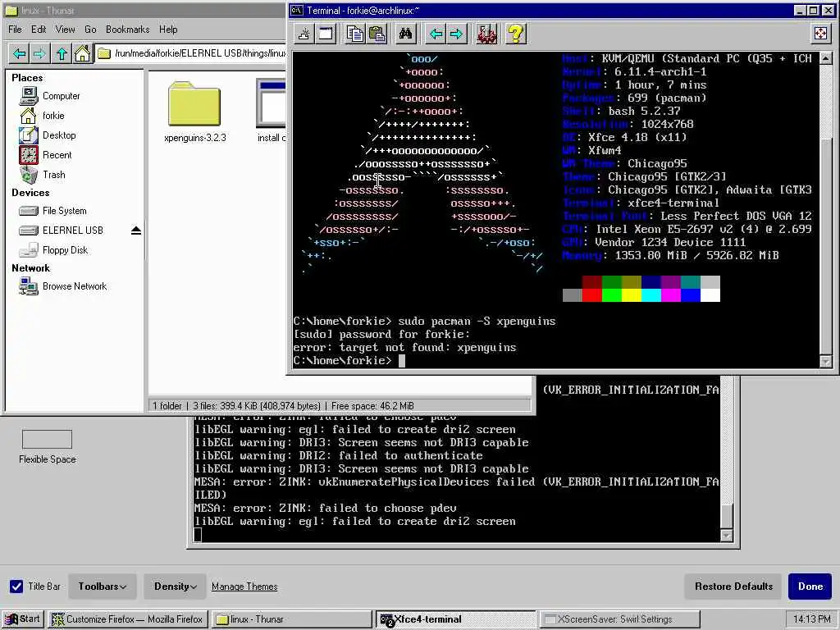Open the Thunar File menu
The height and width of the screenshot is (630, 840).
pyautogui.click(x=15, y=30)
